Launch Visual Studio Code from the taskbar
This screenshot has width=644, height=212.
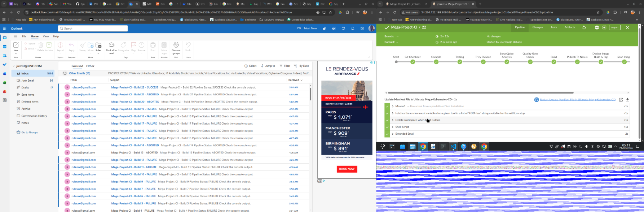click(453, 146)
